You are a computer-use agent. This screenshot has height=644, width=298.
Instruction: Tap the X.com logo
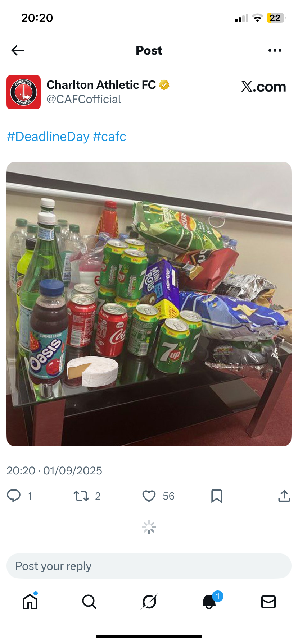click(x=263, y=87)
